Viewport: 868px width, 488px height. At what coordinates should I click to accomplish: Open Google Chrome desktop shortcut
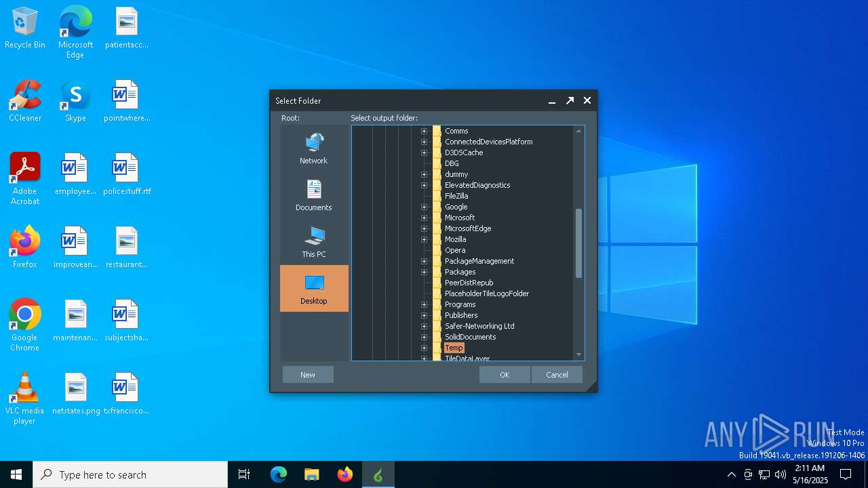(25, 325)
